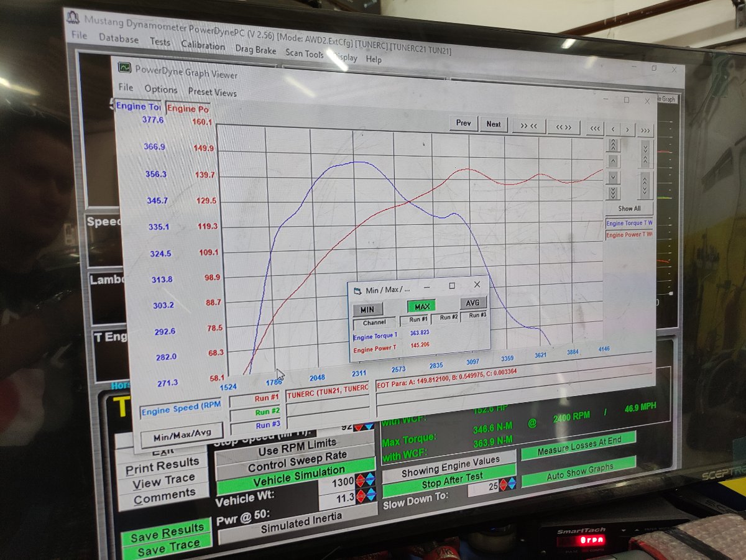Click the triple up-chevron vertical pan button
The width and height of the screenshot is (746, 560).
613,145
